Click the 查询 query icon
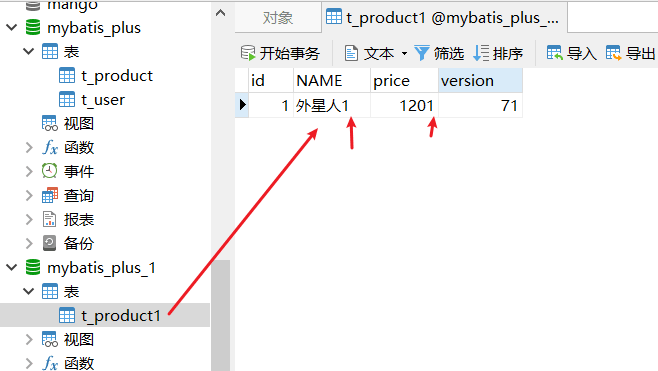The height and width of the screenshot is (371, 658). [50, 195]
